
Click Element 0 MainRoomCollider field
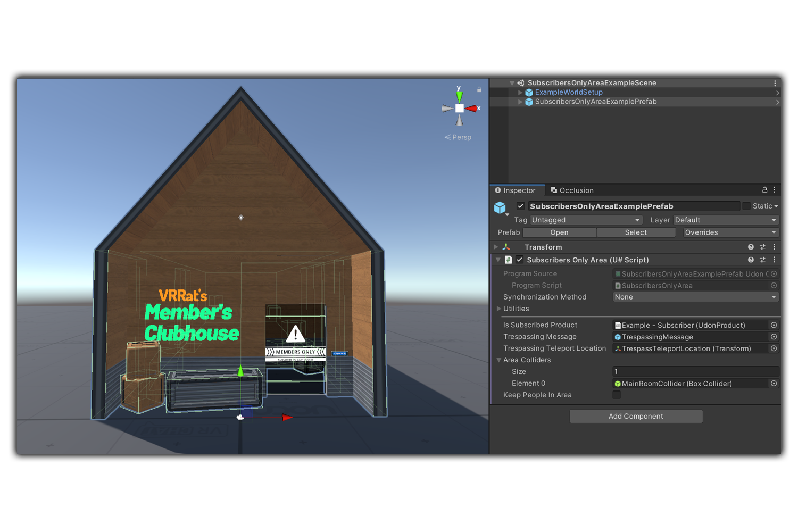coord(691,384)
